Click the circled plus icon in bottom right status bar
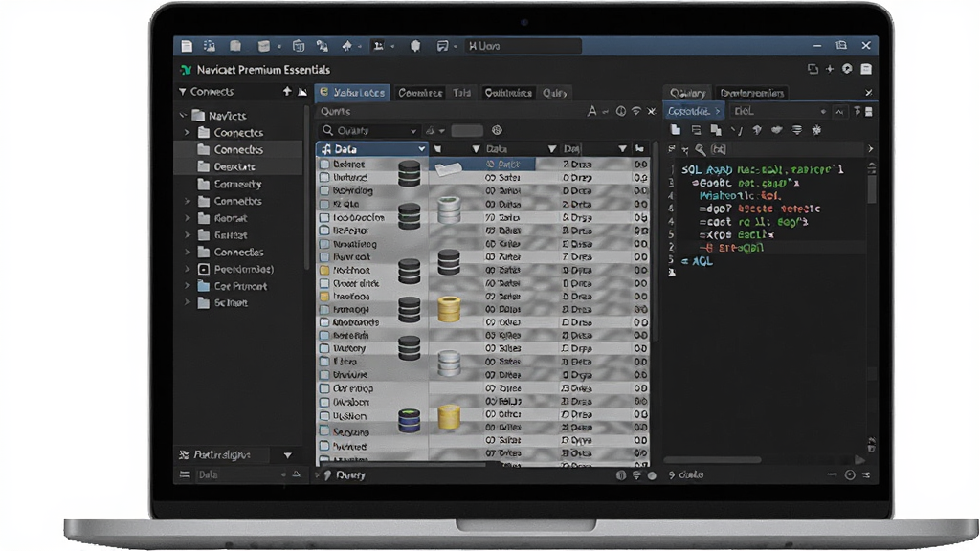 click(x=850, y=474)
